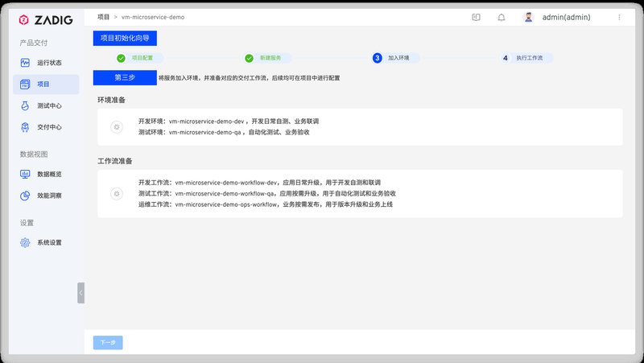Click the ZADIG logo icon
The image size is (644, 363).
pyautogui.click(x=24, y=20)
